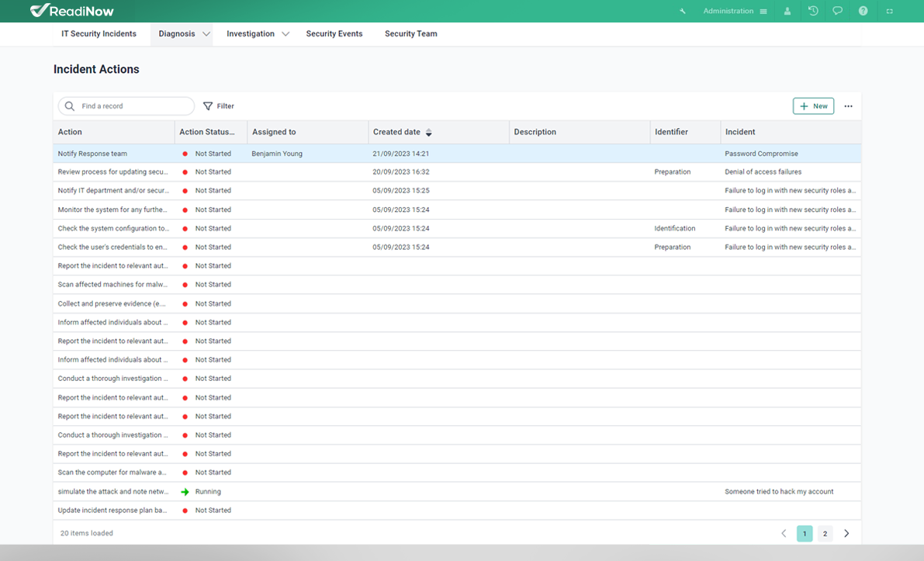Screen dimensions: 924x561
Task: Open the wrench configuration tool icon
Action: [x=683, y=11]
